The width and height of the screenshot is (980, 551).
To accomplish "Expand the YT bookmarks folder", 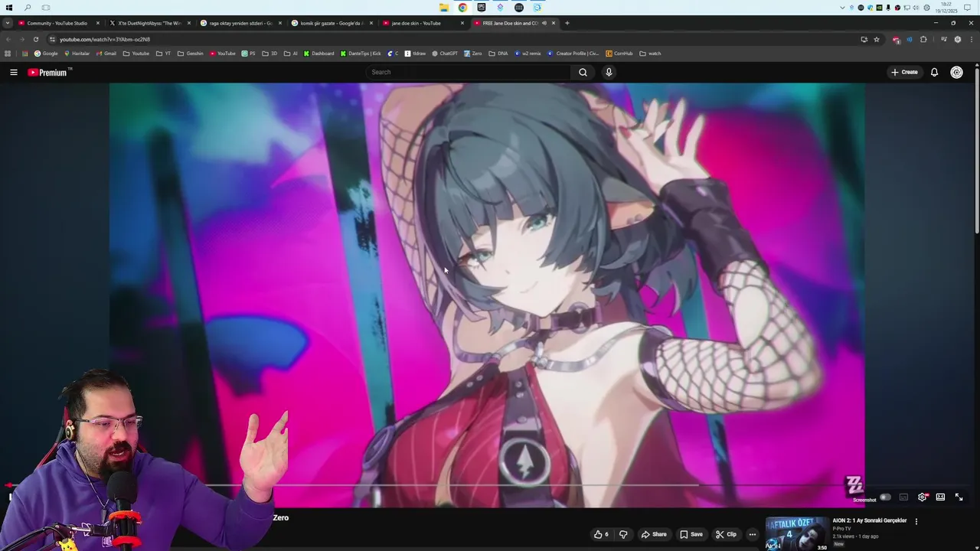I will coord(163,54).
